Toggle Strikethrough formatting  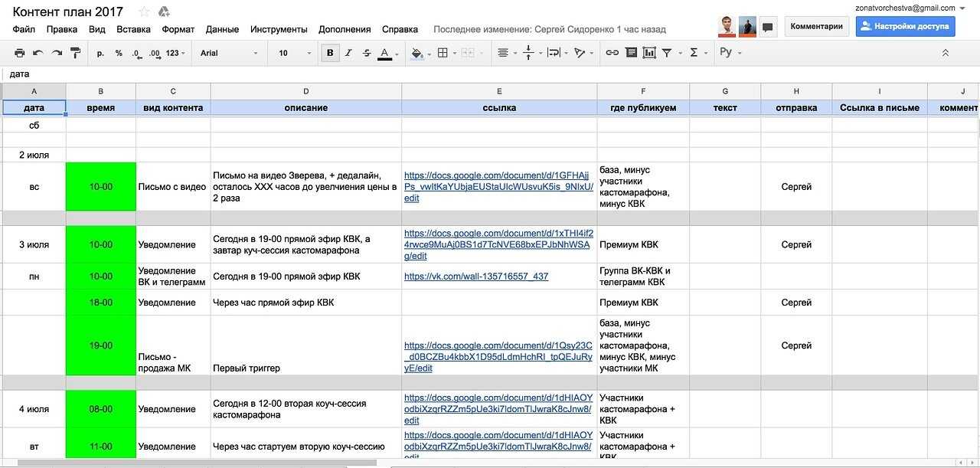click(x=367, y=53)
